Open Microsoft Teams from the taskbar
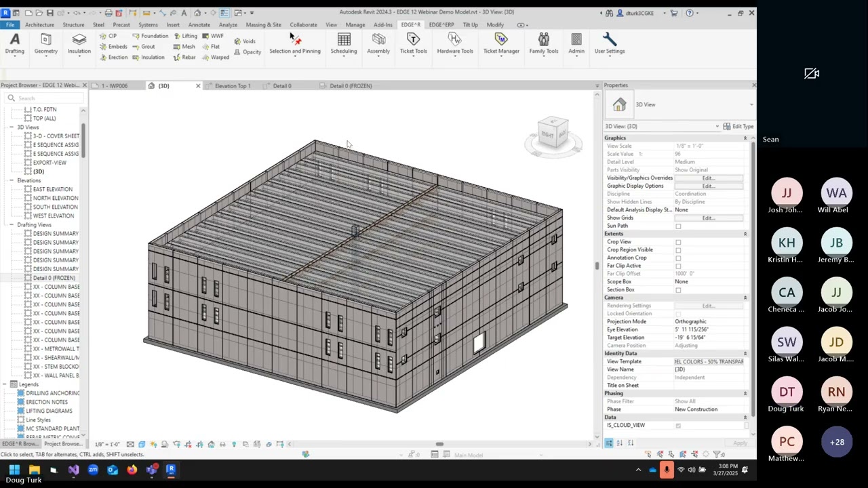Image resolution: width=868 pixels, height=488 pixels. click(x=151, y=470)
